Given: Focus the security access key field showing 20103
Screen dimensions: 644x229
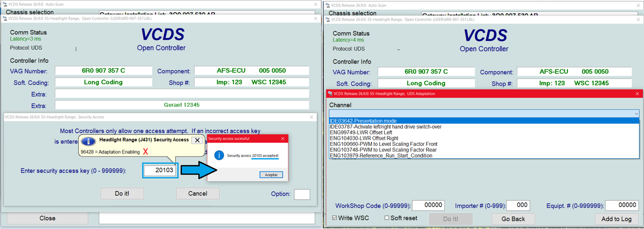Looking at the screenshot, I should click(160, 171).
